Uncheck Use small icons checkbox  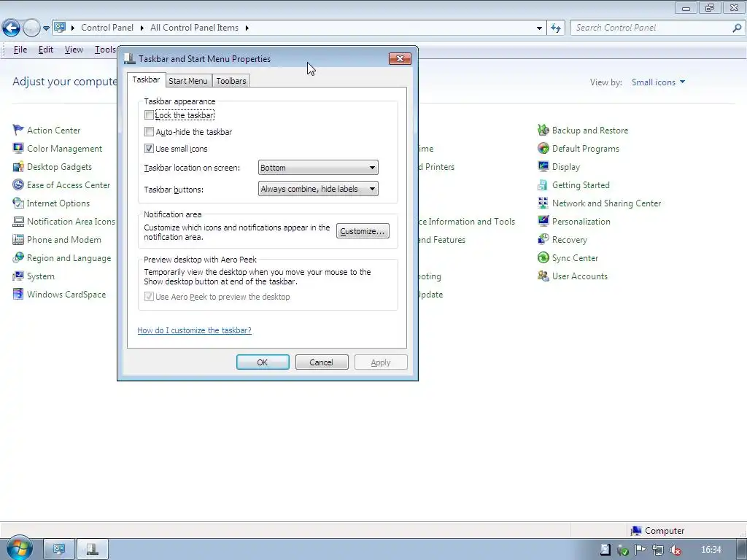point(149,149)
